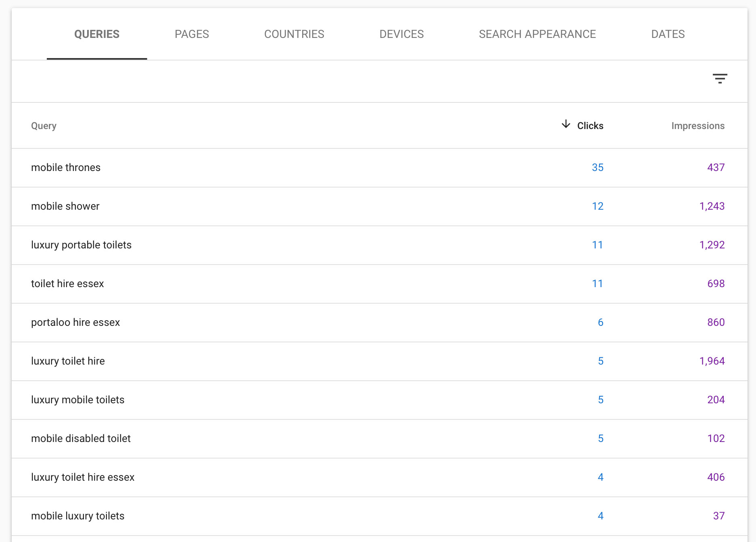The image size is (756, 542).
Task: Open the Countries tab
Action: [294, 34]
